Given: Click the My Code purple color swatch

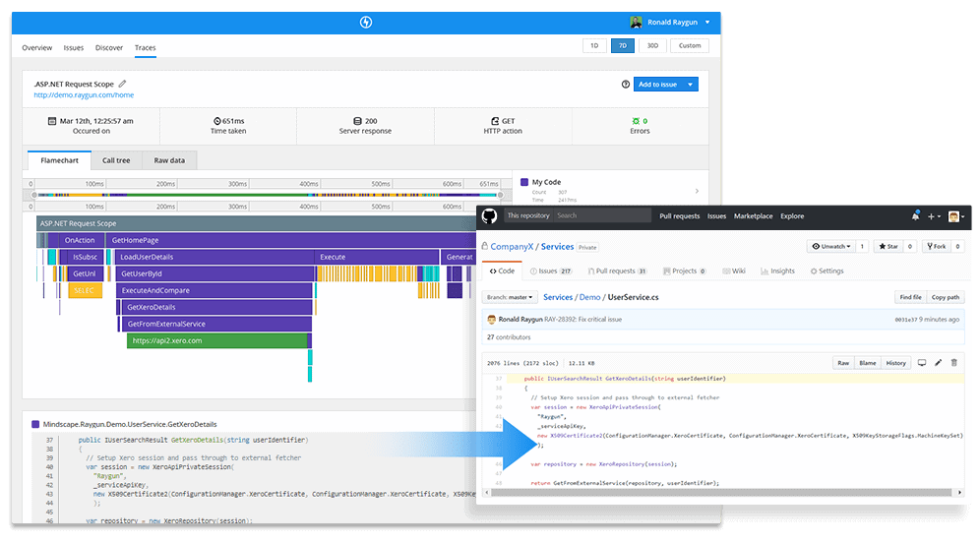Looking at the screenshot, I should tap(524, 182).
